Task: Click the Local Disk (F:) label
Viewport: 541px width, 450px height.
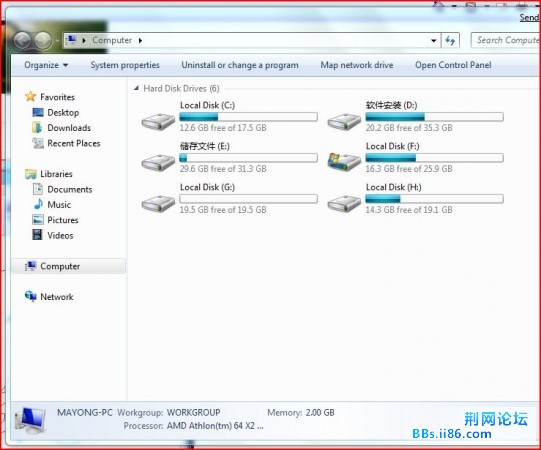Action: coord(393,146)
